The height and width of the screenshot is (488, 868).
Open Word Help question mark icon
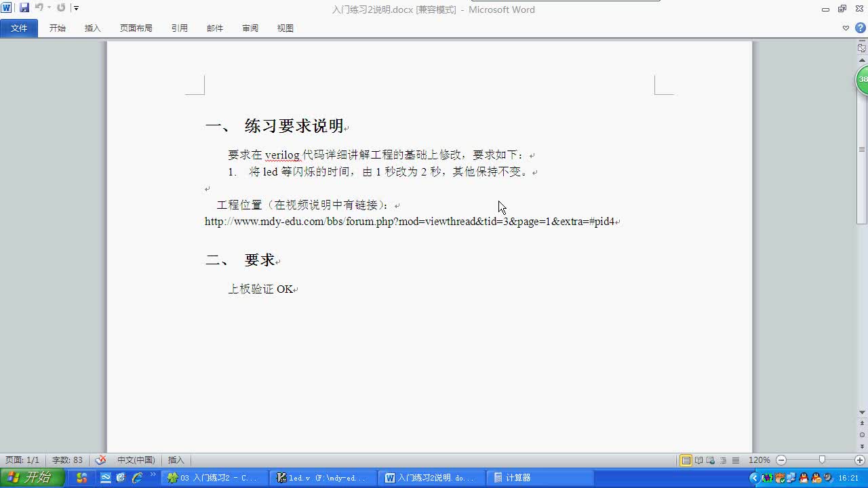pos(860,28)
